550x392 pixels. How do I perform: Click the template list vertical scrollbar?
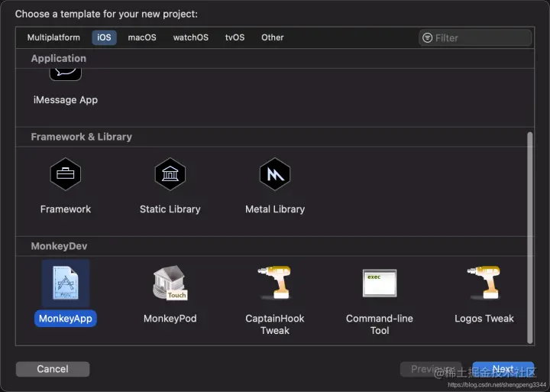[x=529, y=238]
